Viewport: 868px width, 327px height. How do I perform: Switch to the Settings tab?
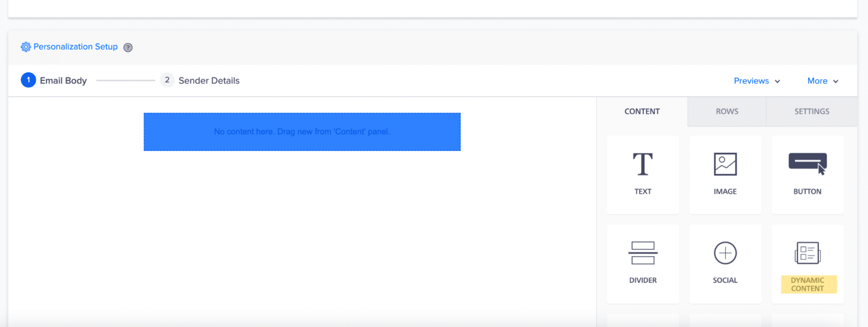click(x=811, y=111)
